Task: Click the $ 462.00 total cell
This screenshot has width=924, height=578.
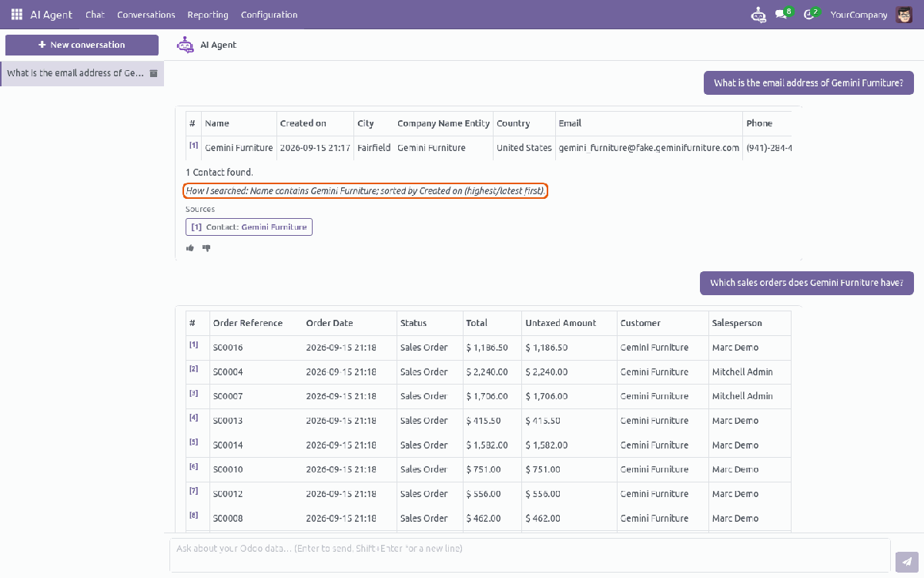Action: point(492,519)
